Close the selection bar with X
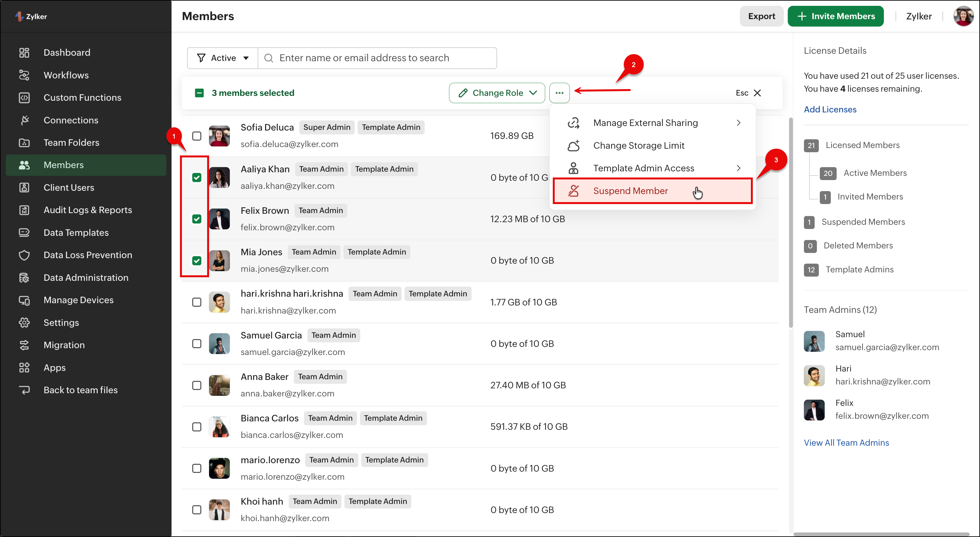This screenshot has width=980, height=537. click(757, 93)
